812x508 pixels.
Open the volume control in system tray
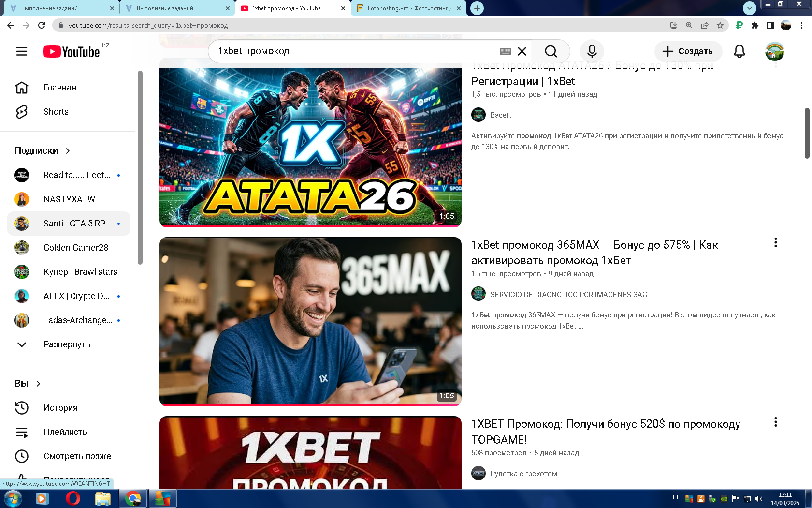[759, 499]
